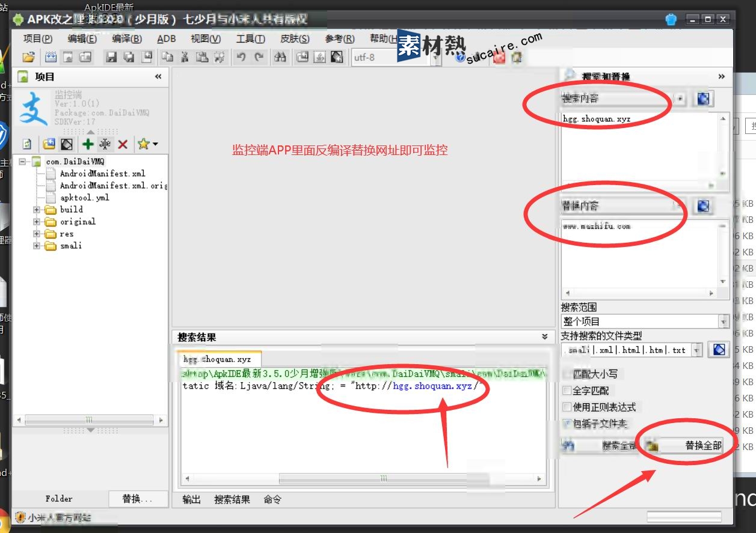Click the binoculars find toolbar icon
The width and height of the screenshot is (756, 533).
(280, 57)
